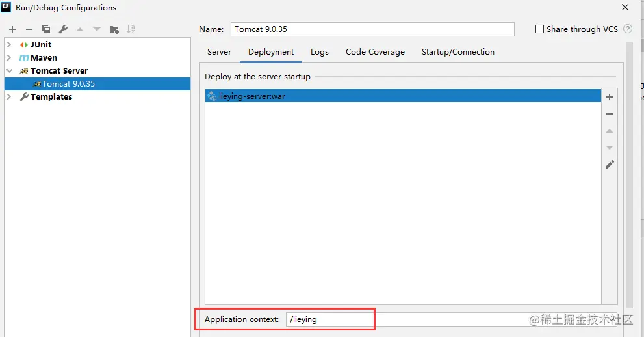Image resolution: width=644 pixels, height=337 pixels.
Task: Move configuration down in left toolbar
Action: 97,29
